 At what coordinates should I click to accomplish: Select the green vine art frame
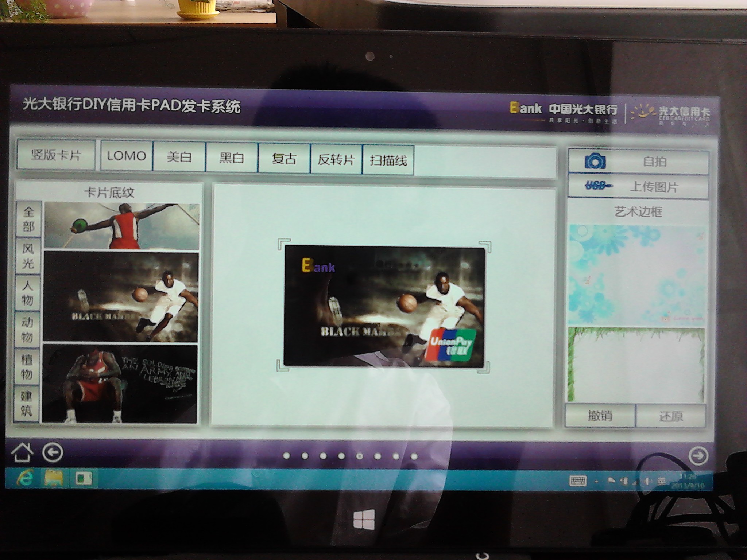pos(636,365)
